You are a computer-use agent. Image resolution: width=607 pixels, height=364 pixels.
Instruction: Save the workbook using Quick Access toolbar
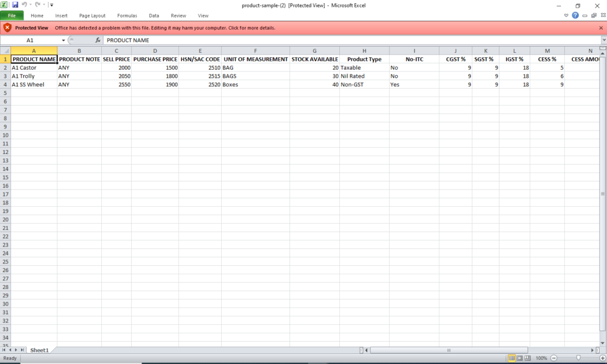[15, 5]
